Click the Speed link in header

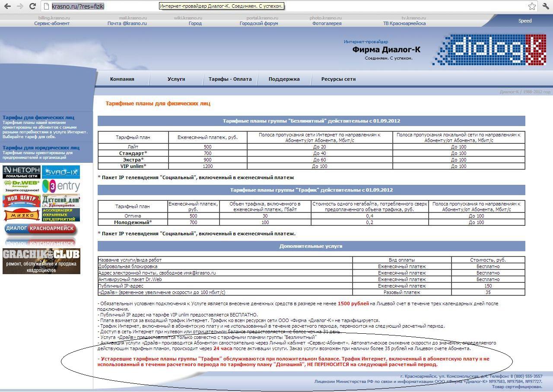click(x=525, y=21)
